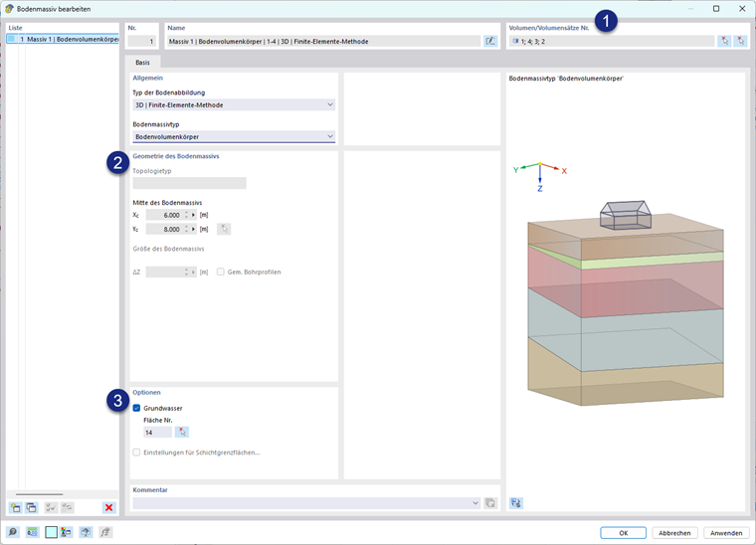The image size is (756, 545).
Task: Click the Mitte des Bodenmassivs label
Action: pos(167,203)
